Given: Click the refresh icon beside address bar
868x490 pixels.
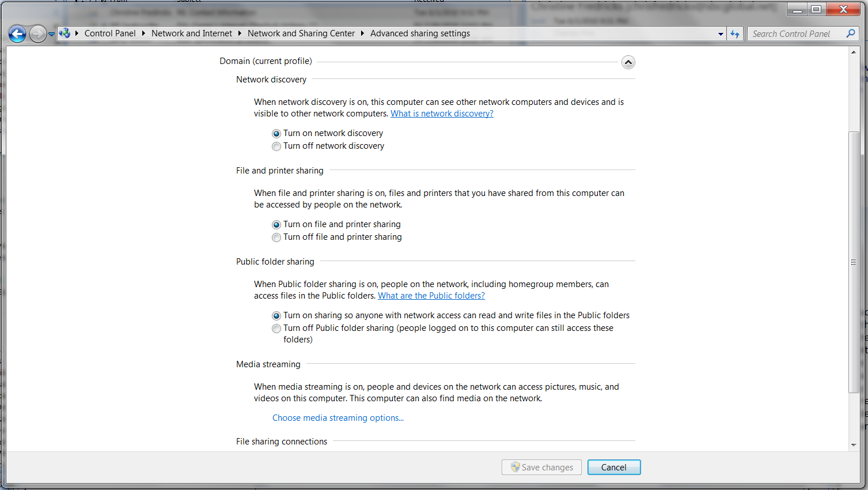Looking at the screenshot, I should [734, 34].
